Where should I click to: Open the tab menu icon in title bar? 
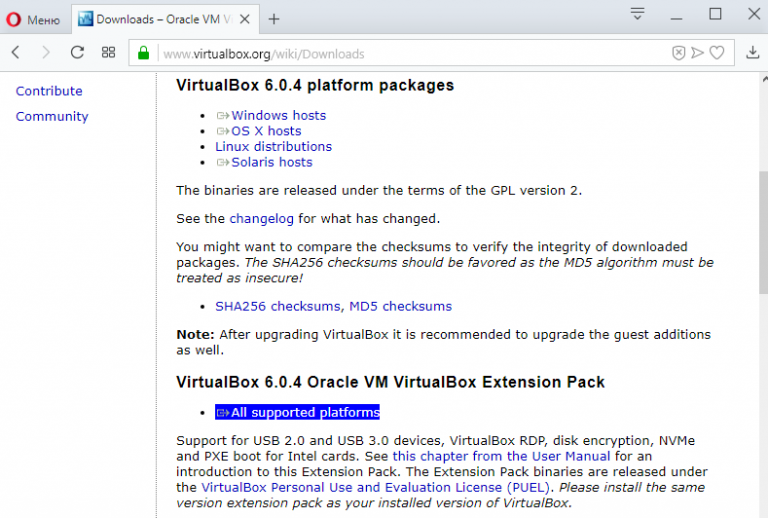pyautogui.click(x=637, y=14)
